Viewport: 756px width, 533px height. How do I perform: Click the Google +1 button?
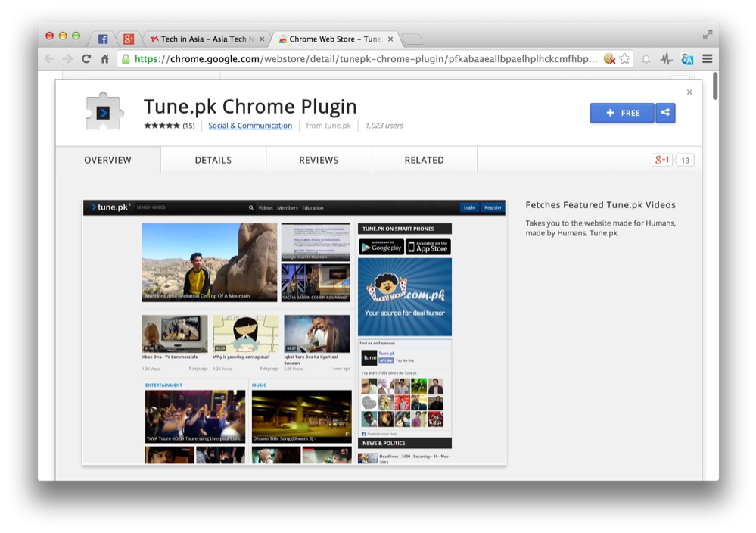click(x=662, y=161)
